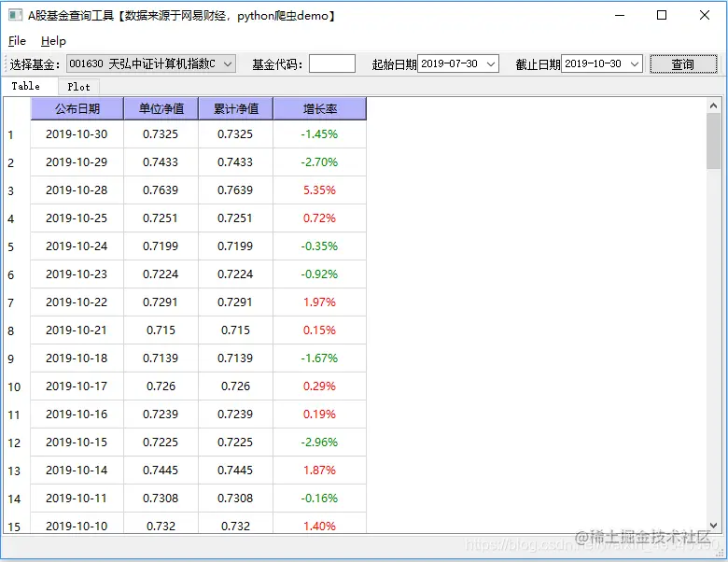The width and height of the screenshot is (728, 562).
Task: Select row header number 5
Action: (17, 246)
